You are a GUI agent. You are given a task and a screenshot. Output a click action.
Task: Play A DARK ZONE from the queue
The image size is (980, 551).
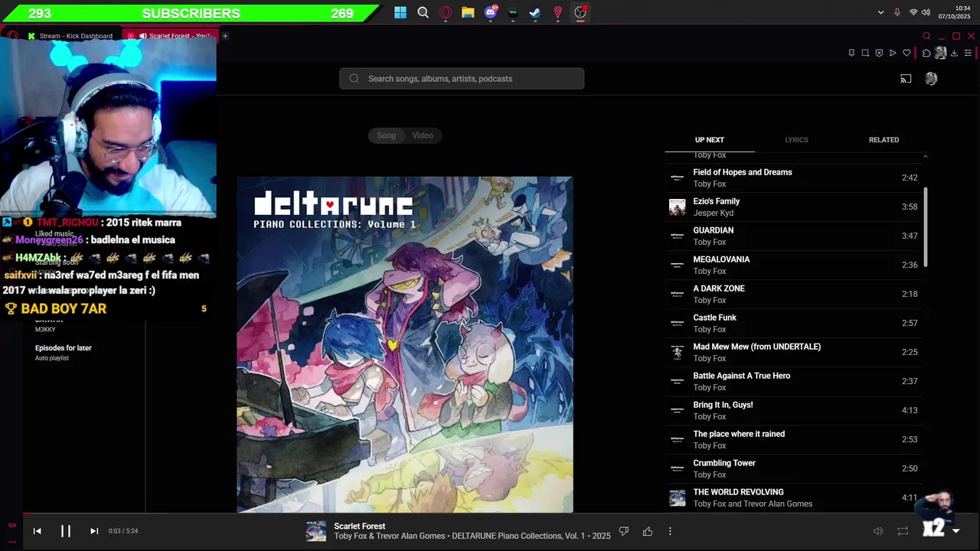[x=793, y=294]
